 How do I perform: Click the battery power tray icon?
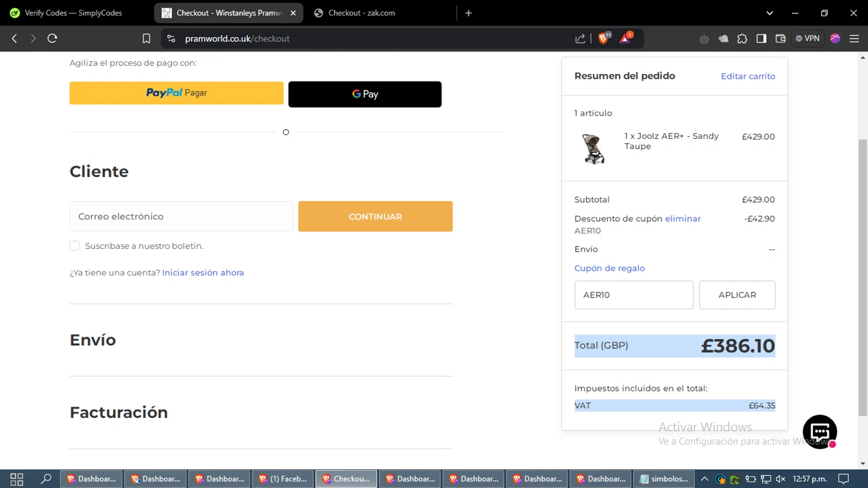[751, 479]
